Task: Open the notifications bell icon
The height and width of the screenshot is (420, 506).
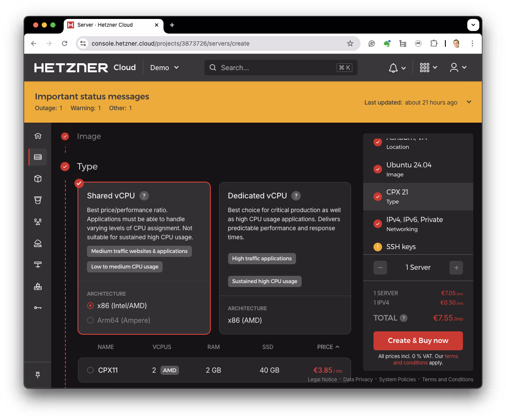Action: pos(393,68)
